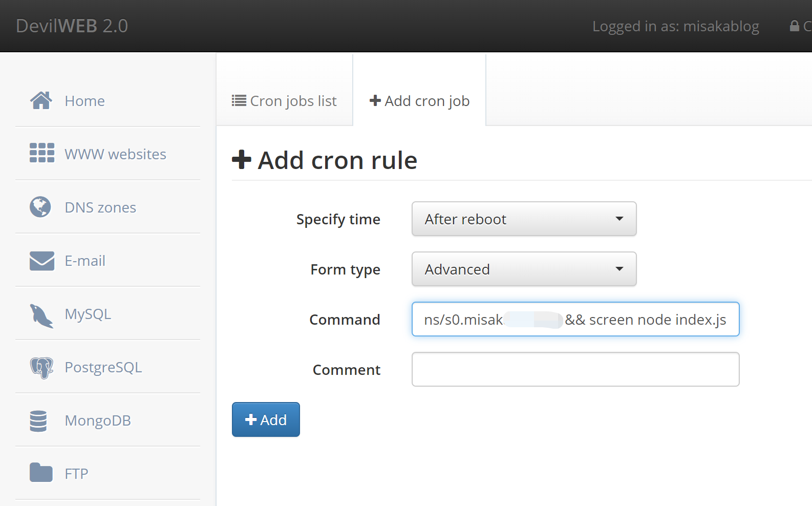Go to WWW websites page
The height and width of the screenshot is (506, 812).
(115, 154)
